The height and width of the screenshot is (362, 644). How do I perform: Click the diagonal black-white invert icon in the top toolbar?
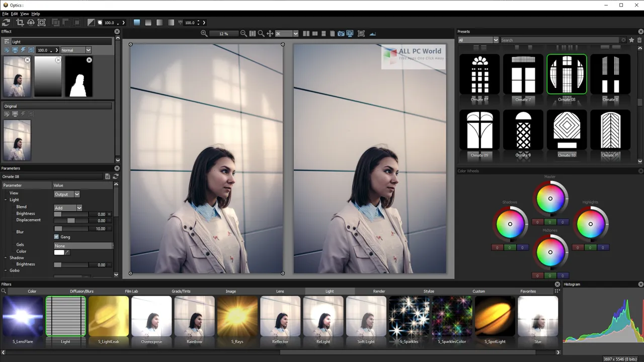coord(91,23)
